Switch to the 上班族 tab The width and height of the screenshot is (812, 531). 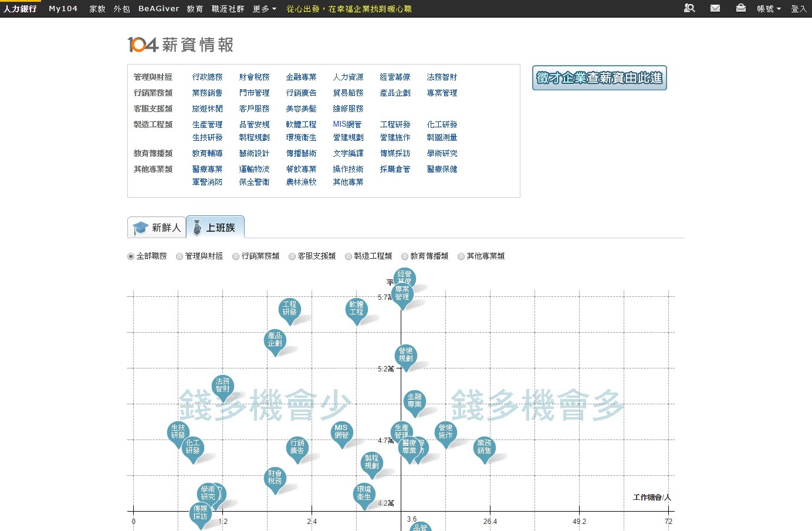pos(215,228)
